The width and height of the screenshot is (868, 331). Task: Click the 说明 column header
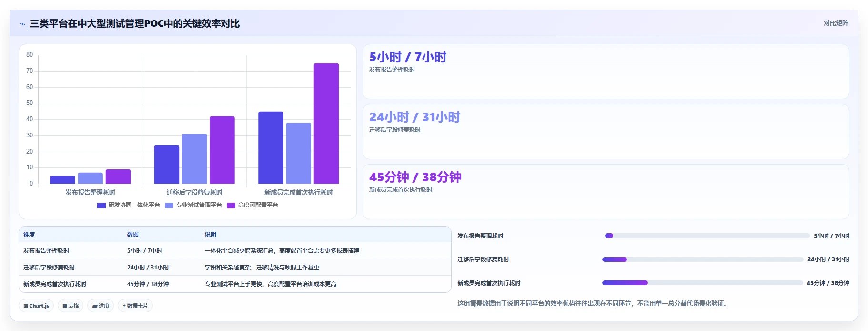[211, 235]
